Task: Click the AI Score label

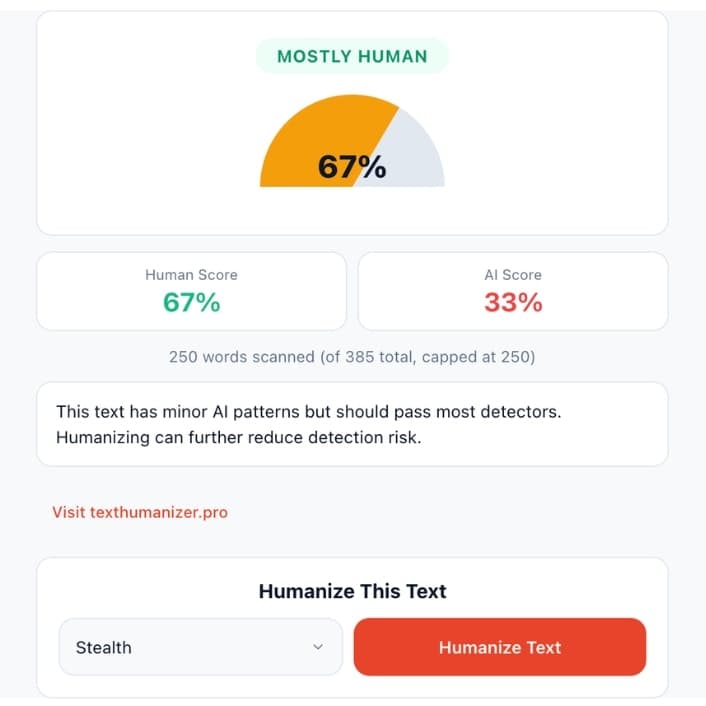Action: (x=512, y=274)
